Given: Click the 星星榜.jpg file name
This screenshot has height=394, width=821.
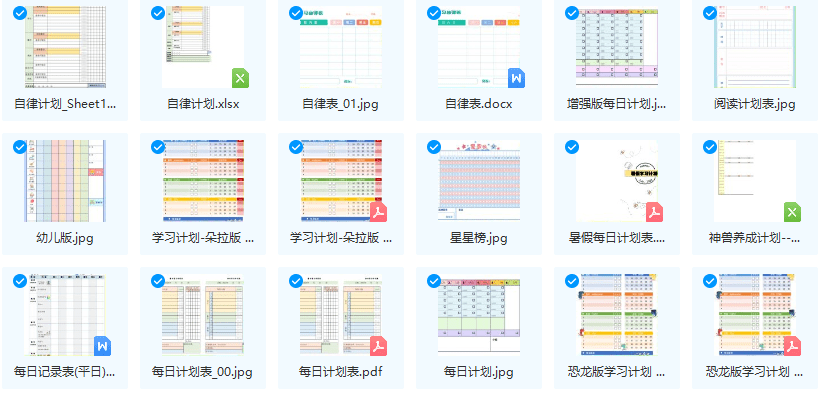Looking at the screenshot, I should (479, 238).
